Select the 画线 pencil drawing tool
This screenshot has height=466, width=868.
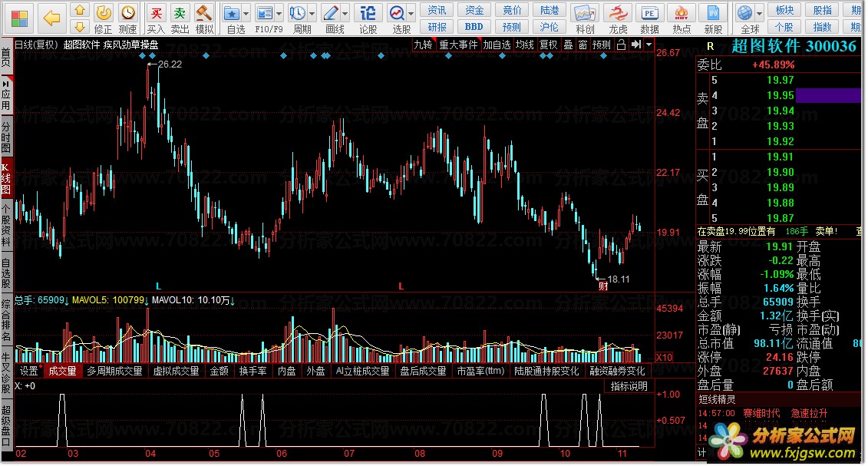(x=331, y=13)
